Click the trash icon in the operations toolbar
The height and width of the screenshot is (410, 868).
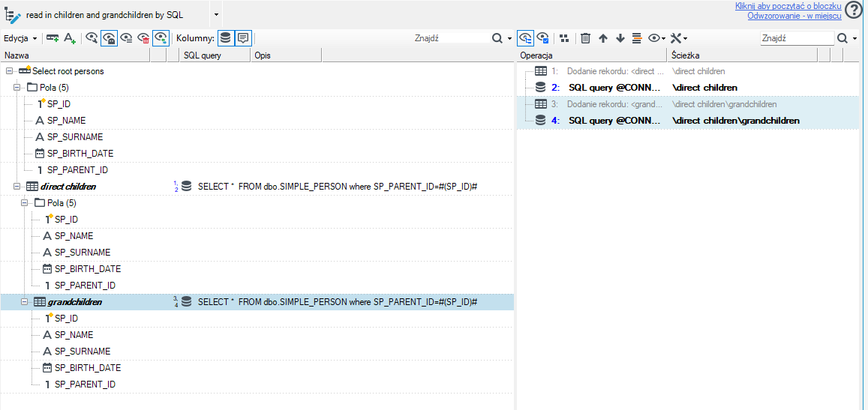point(586,38)
